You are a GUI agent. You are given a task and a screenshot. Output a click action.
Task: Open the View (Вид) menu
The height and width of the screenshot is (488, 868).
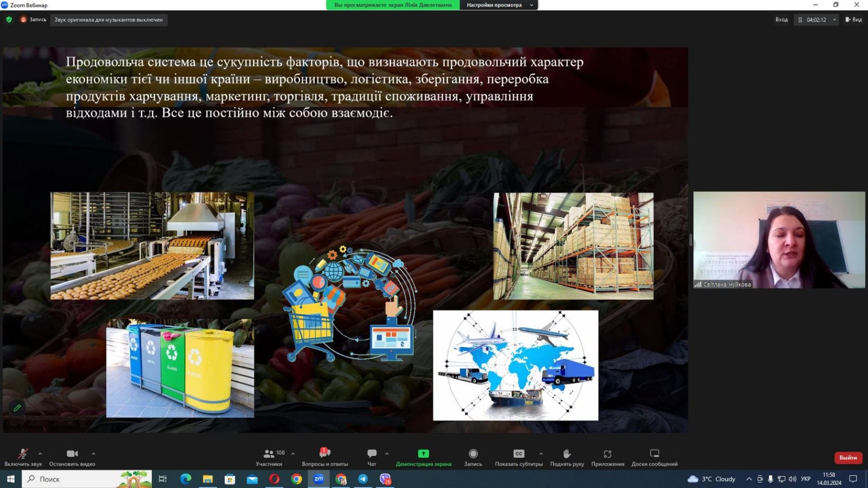[x=853, y=20]
